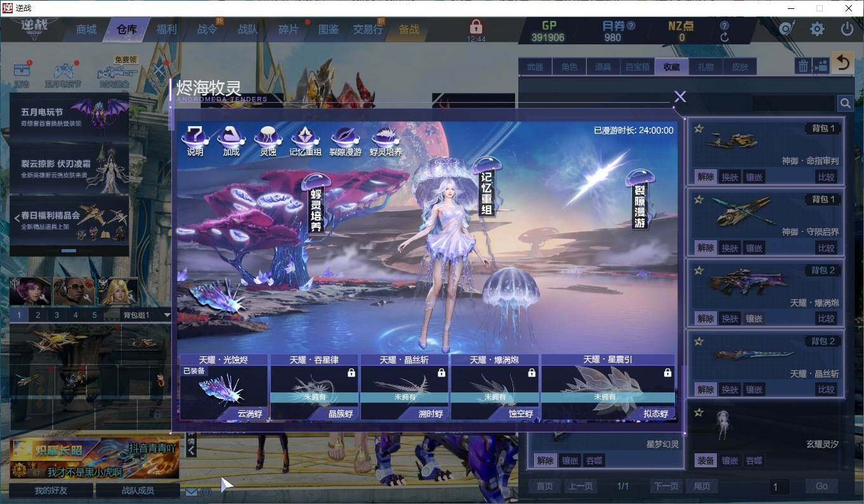Open the settings gear icon
Viewport: 864px width, 504px height.
point(817,29)
